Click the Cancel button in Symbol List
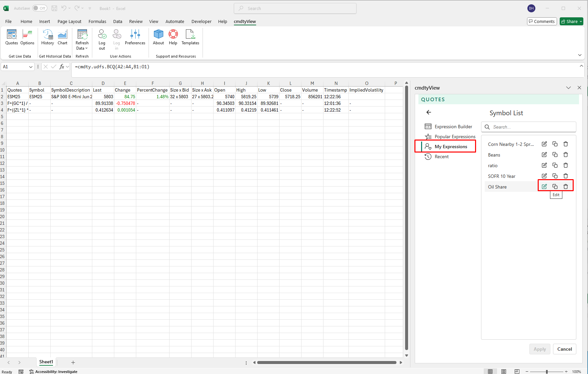 pos(564,349)
